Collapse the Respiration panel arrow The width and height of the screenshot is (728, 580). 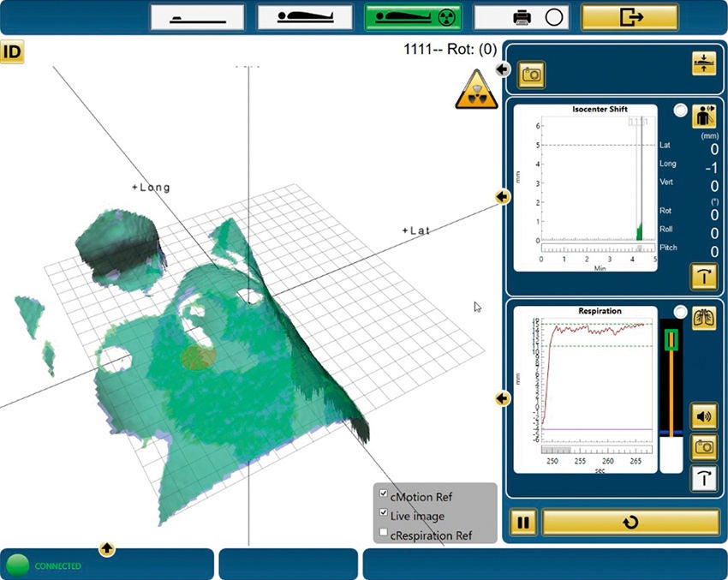point(503,398)
